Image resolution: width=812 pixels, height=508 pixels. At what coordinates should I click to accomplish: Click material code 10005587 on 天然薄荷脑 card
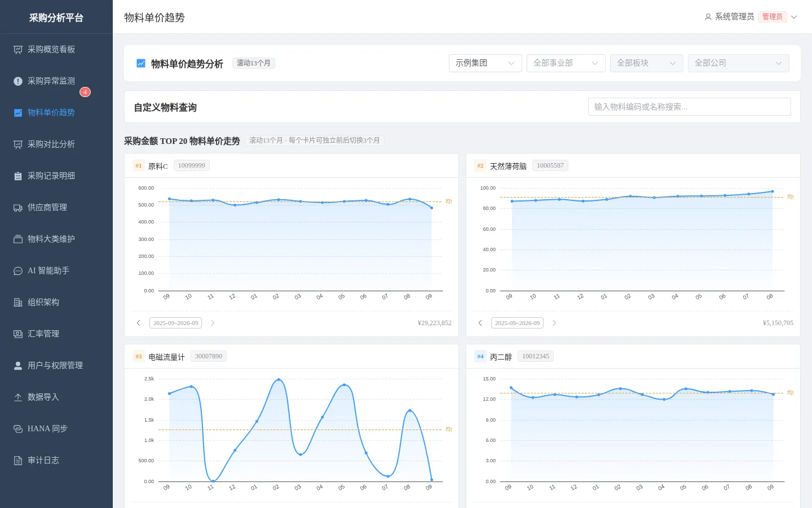point(550,165)
